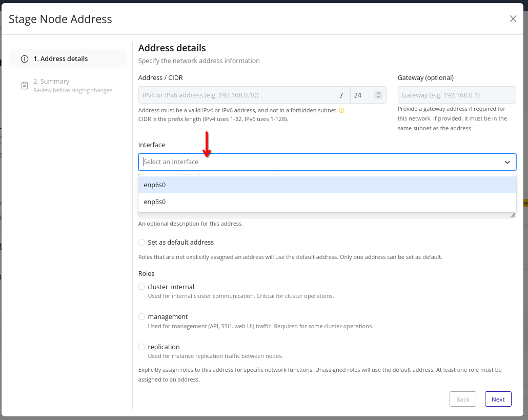Click the clipboard icon on the Summary step
528x420 pixels.
24,85
